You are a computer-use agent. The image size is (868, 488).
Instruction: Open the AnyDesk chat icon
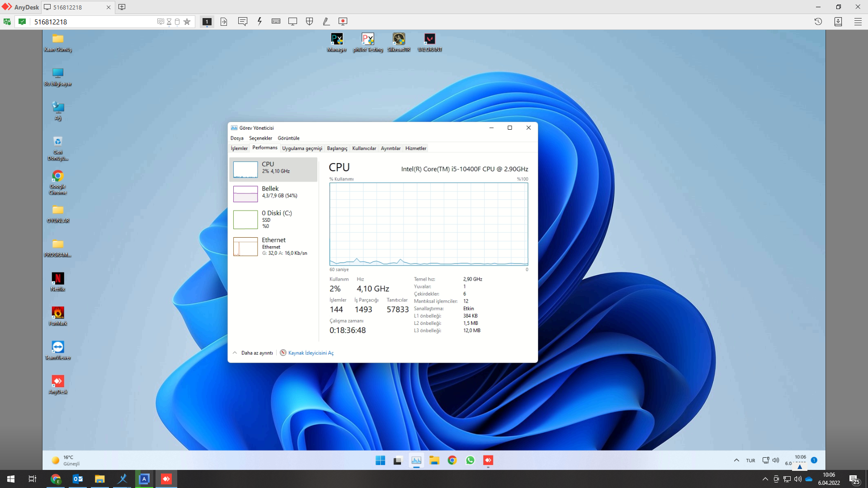pos(243,21)
